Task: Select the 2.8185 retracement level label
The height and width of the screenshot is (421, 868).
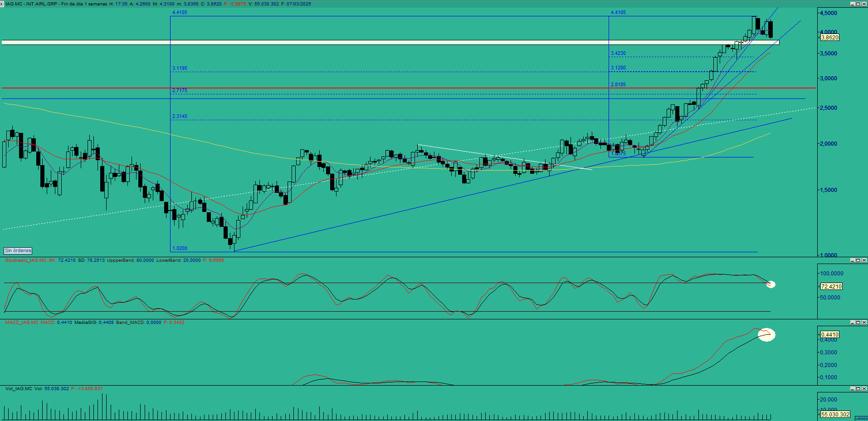Action: 618,85
